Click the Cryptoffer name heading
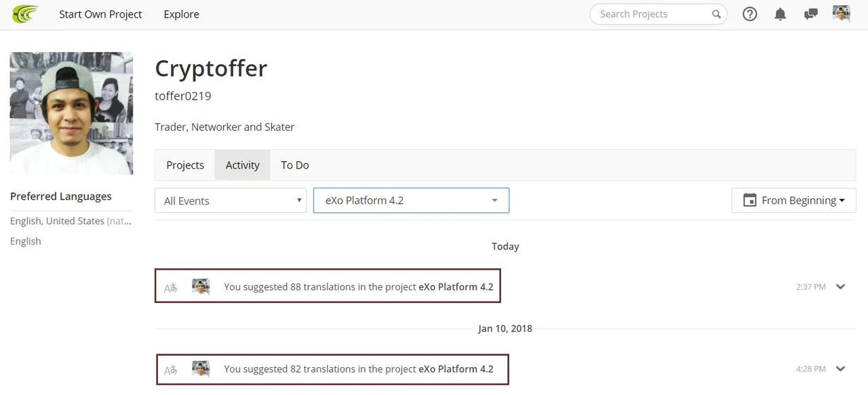This screenshot has width=868, height=395. pos(211,68)
